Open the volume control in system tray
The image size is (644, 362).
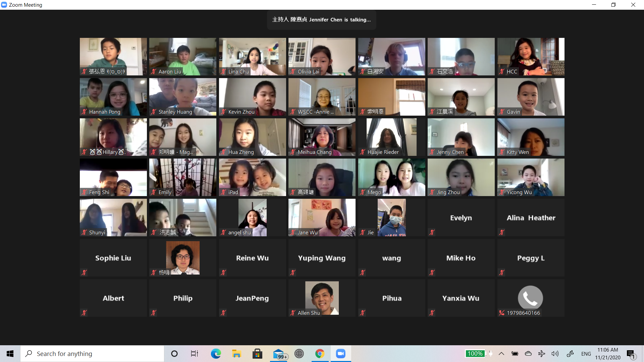click(555, 354)
